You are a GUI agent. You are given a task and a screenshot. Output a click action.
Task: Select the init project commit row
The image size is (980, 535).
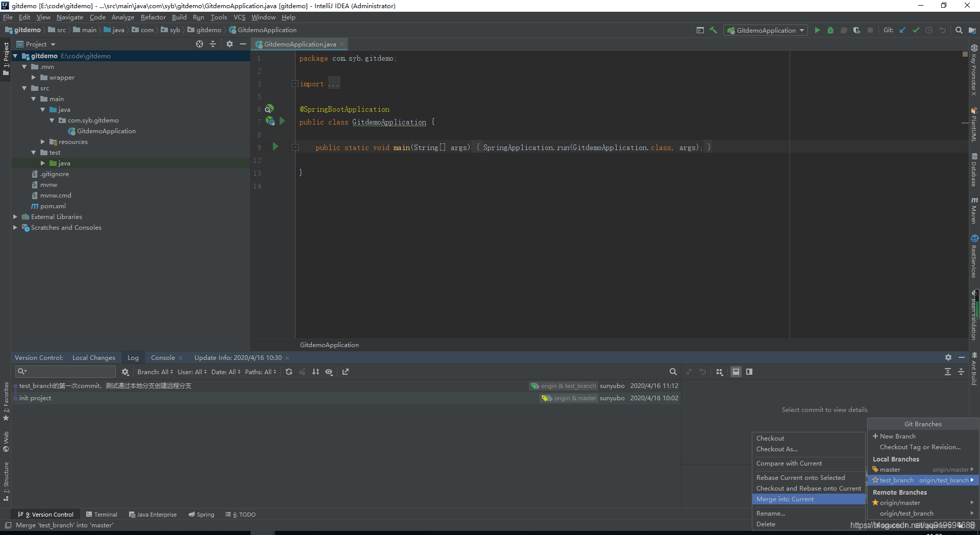tap(347, 398)
